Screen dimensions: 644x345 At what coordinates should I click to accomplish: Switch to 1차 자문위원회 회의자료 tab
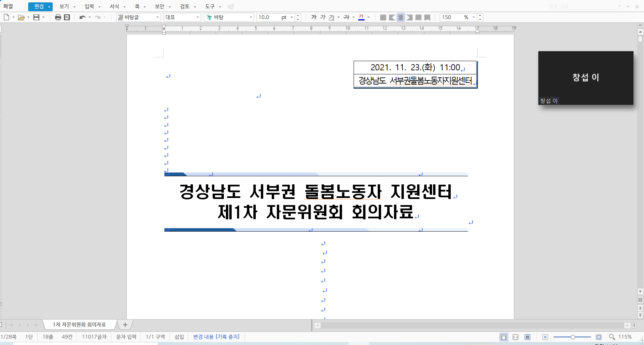(x=79, y=325)
